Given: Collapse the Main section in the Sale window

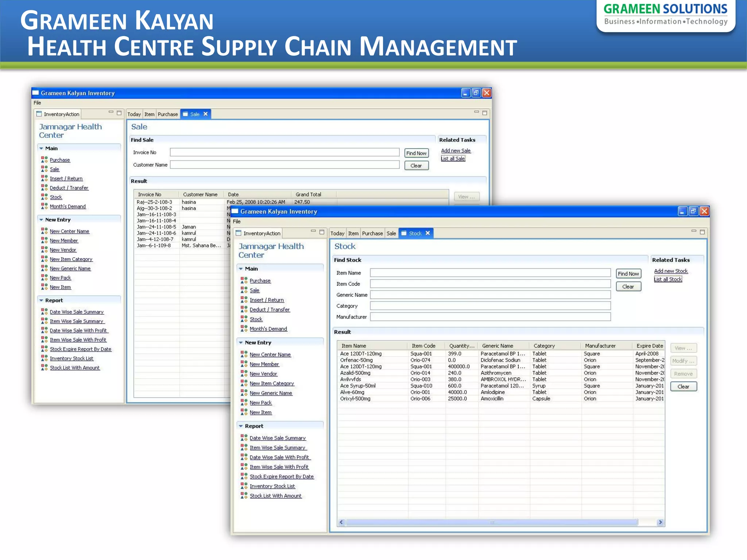Looking at the screenshot, I should tap(41, 148).
